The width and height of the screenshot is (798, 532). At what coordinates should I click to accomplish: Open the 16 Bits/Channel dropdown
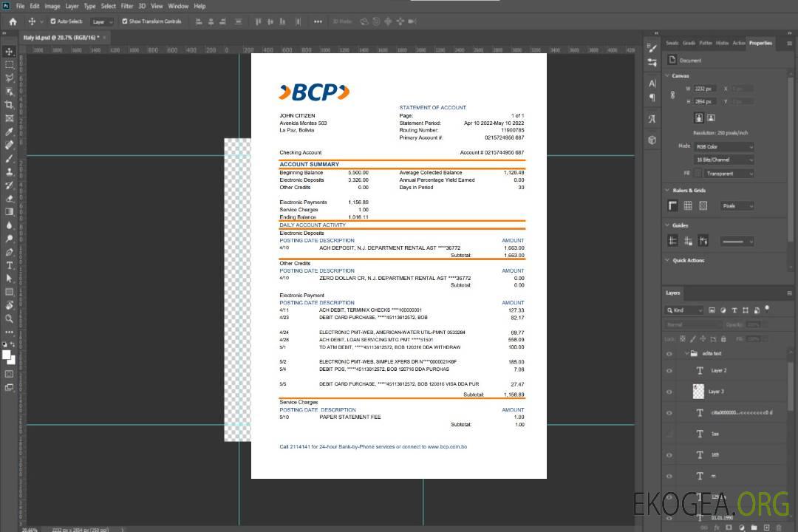724,160
